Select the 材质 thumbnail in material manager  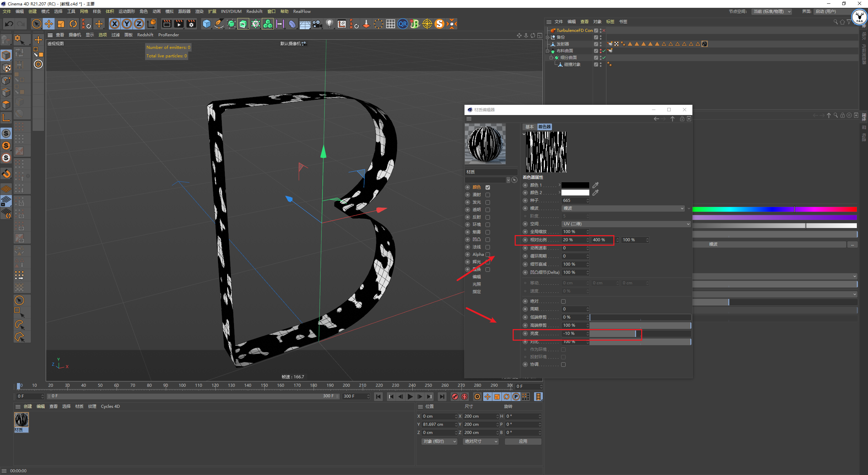click(21, 420)
